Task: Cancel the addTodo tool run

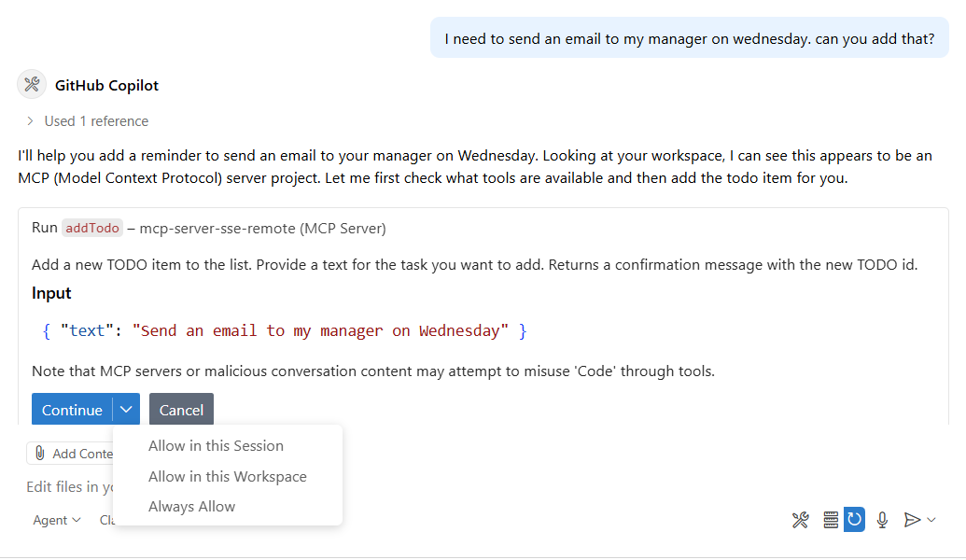Action: (x=181, y=410)
